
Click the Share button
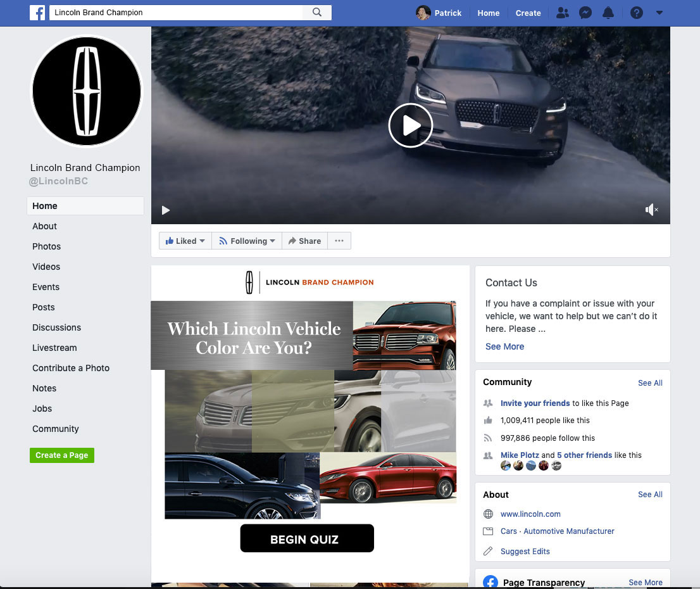[x=304, y=241]
